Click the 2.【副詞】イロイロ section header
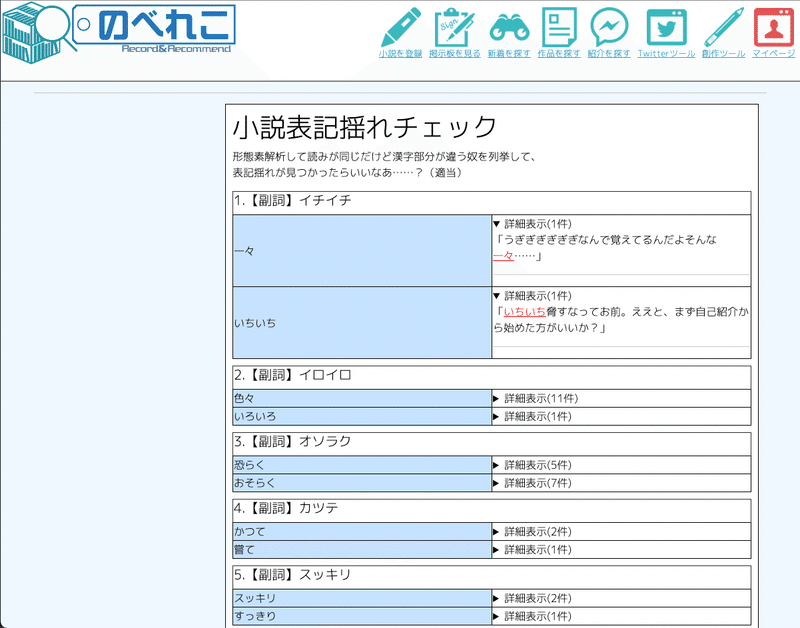 (x=492, y=377)
